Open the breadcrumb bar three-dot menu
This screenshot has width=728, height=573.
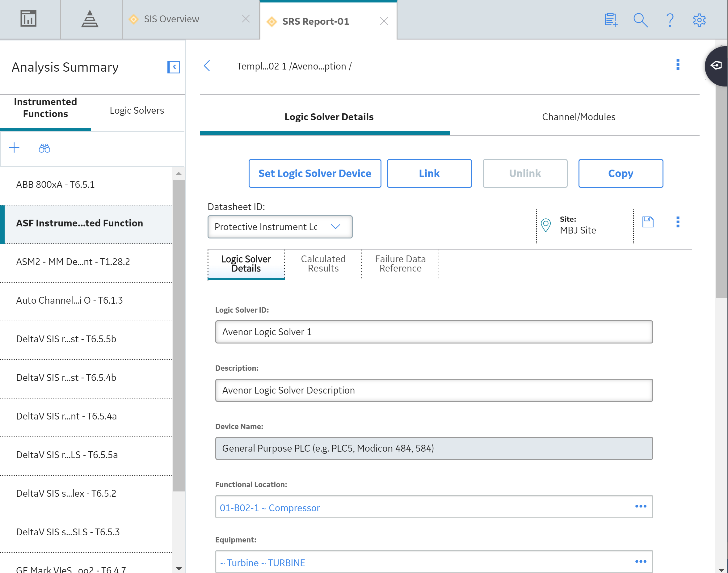coord(678,65)
